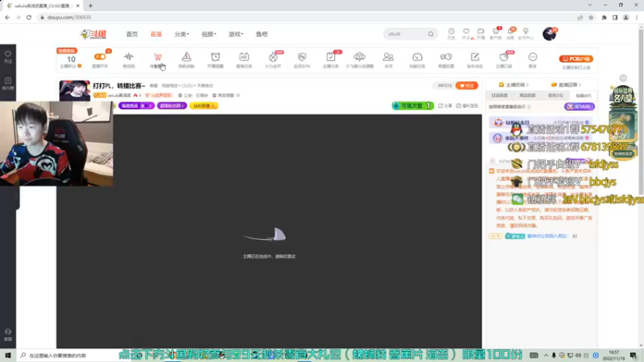This screenshot has width=644, height=362.
Task: Open the history clock icon in header
Action: tap(452, 33)
